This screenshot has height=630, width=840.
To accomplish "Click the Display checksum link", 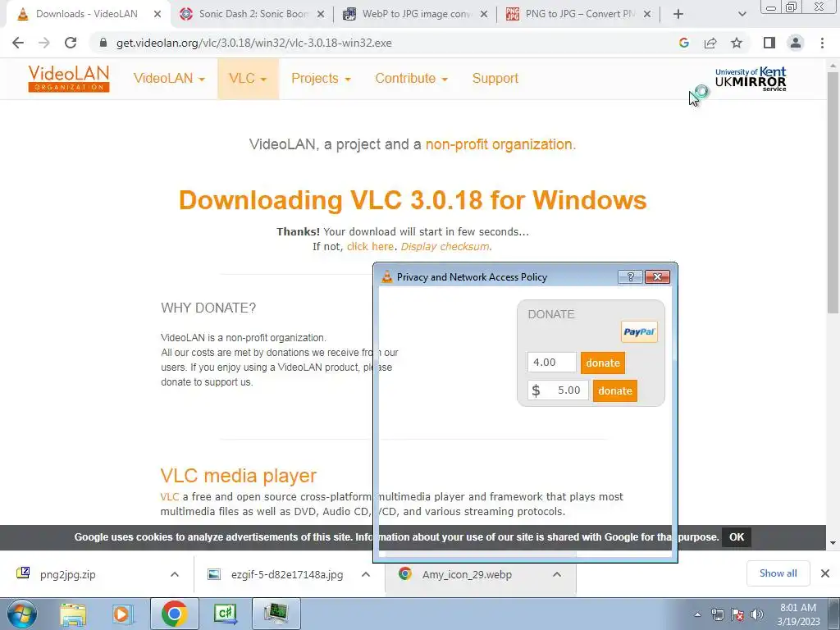I will tap(445, 246).
